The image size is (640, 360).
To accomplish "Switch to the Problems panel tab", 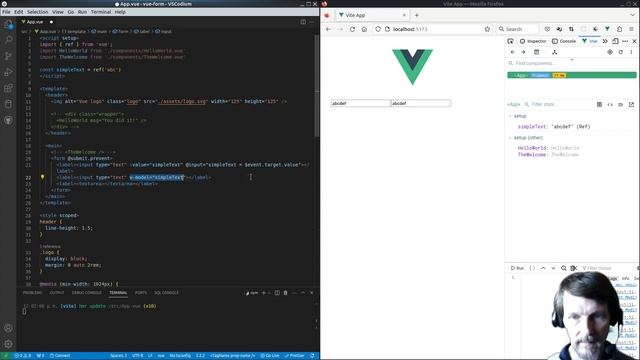I will (x=32, y=293).
